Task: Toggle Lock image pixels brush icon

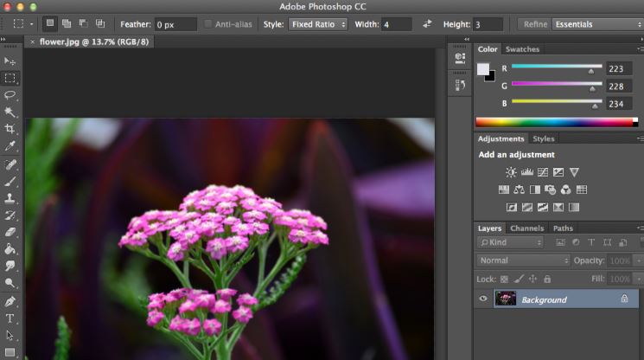Action: 519,279
